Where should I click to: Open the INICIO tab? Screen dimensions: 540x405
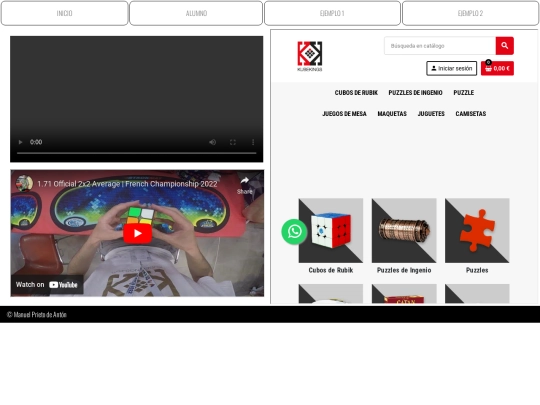(64, 13)
